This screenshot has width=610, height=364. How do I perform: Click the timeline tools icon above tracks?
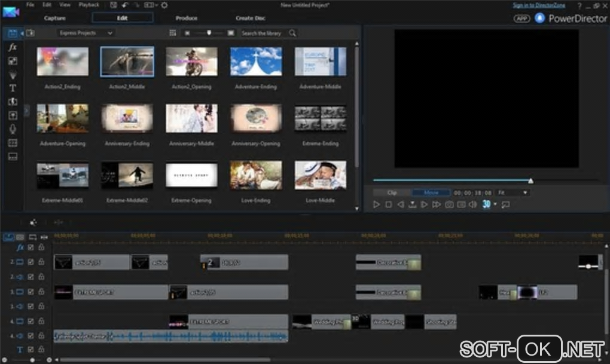coord(33,222)
